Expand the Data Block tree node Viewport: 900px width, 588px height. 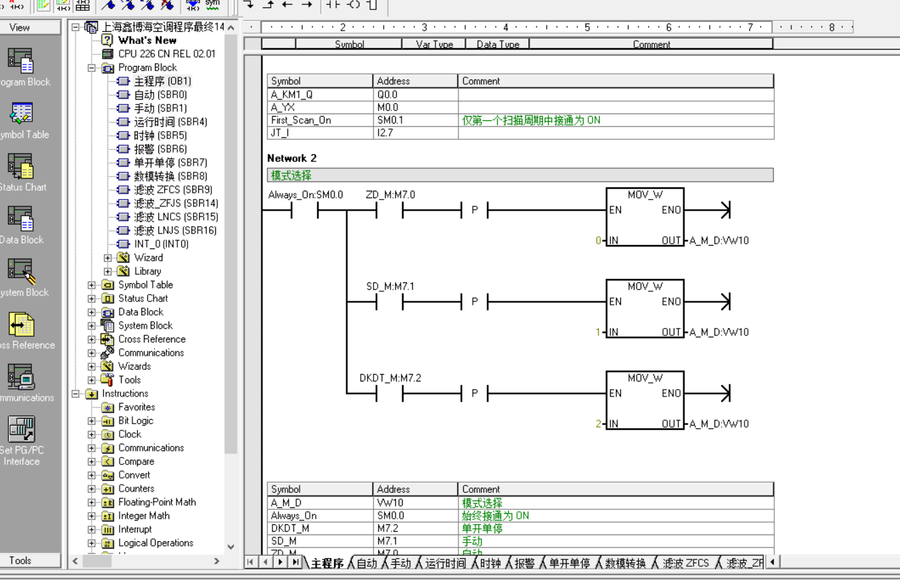tap(92, 312)
